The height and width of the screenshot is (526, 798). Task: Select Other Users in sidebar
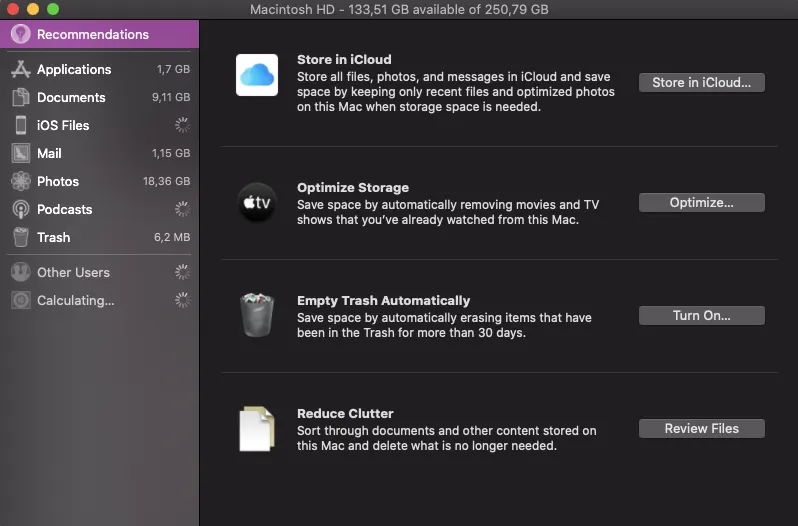[73, 272]
